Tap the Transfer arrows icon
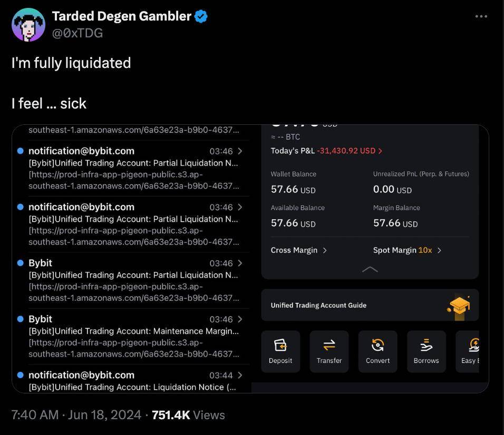 click(x=329, y=345)
